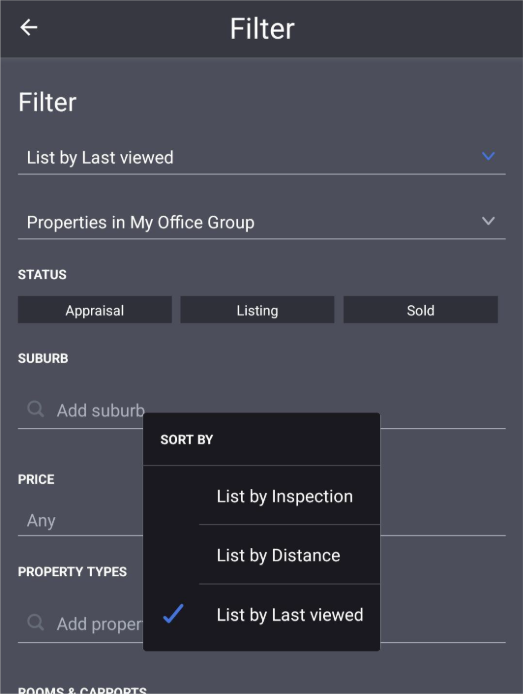Open the Price Any selector
This screenshot has height=694, width=523.
pos(80,520)
